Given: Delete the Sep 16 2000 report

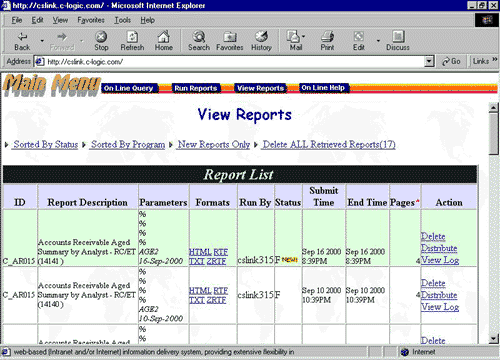Looking at the screenshot, I should pyautogui.click(x=433, y=237).
